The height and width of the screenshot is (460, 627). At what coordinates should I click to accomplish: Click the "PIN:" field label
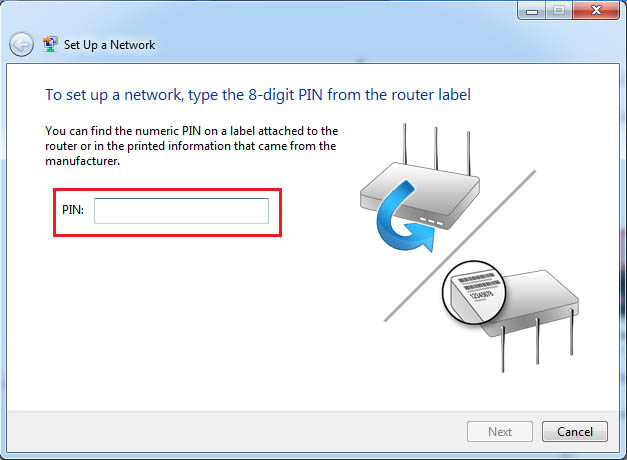(73, 211)
